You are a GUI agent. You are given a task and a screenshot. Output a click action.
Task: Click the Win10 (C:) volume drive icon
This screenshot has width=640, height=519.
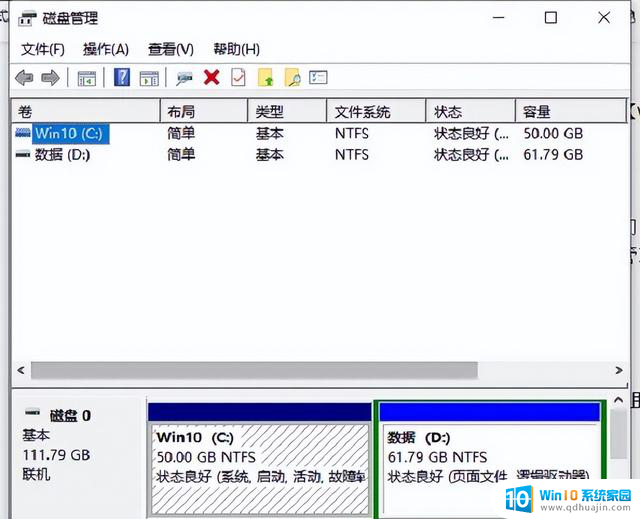click(23, 133)
